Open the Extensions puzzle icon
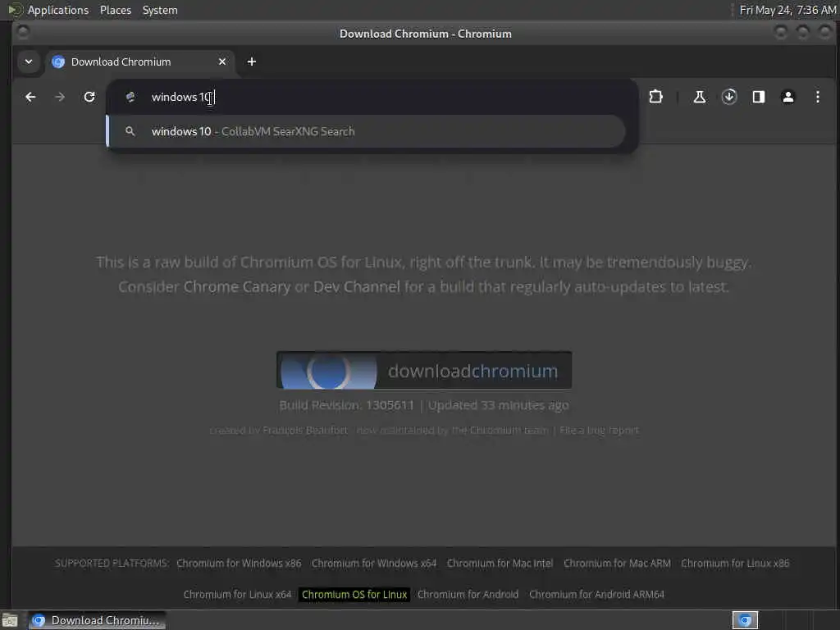The width and height of the screenshot is (840, 630). tap(655, 97)
